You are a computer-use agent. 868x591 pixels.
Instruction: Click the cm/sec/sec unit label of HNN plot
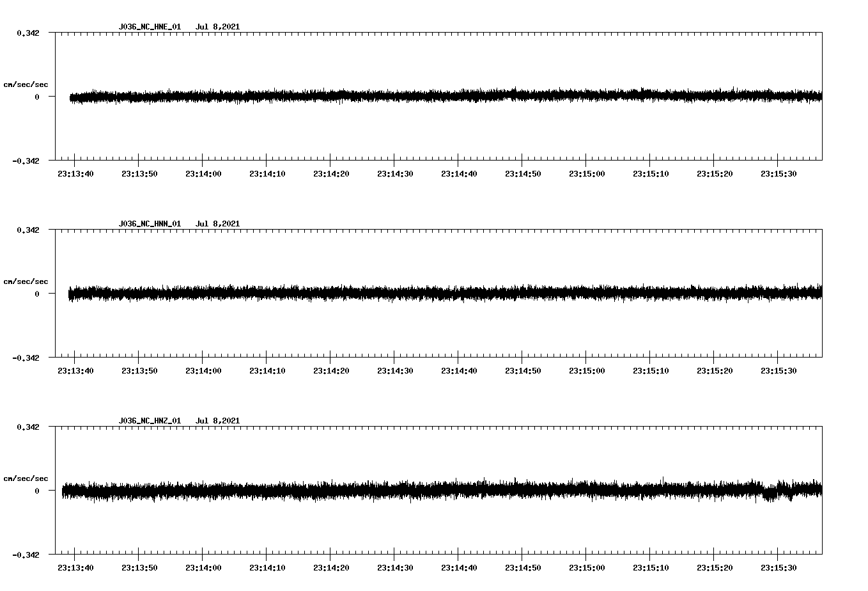tap(26, 281)
